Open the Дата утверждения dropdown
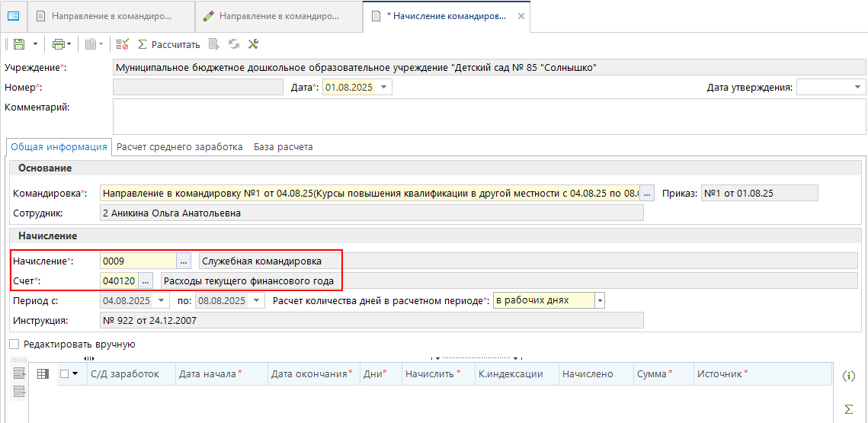Image resolution: width=868 pixels, height=423 pixels. pyautogui.click(x=859, y=88)
